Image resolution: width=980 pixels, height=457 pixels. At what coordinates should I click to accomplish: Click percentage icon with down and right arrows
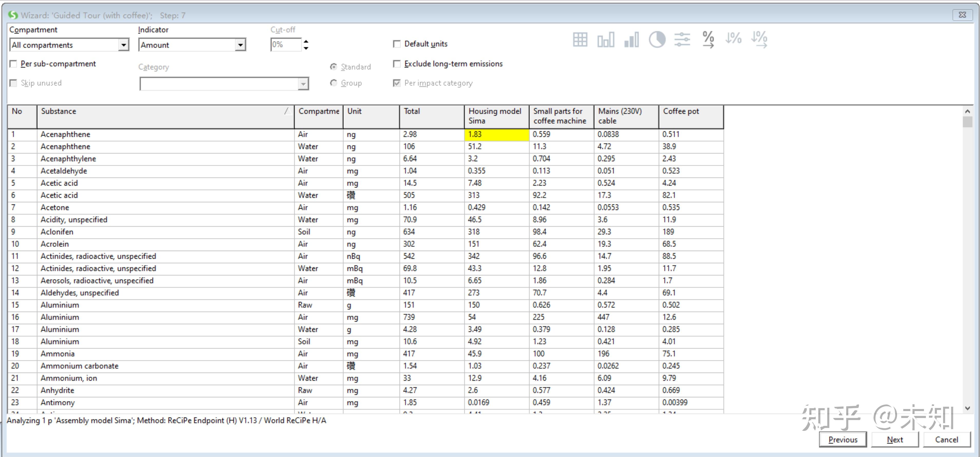click(x=759, y=40)
